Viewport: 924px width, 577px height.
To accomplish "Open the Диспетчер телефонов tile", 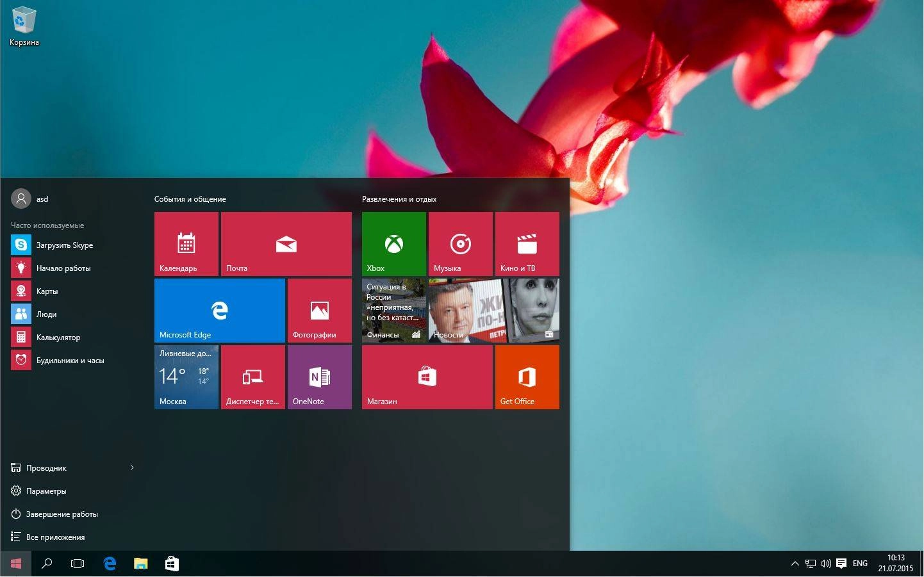I will [252, 377].
